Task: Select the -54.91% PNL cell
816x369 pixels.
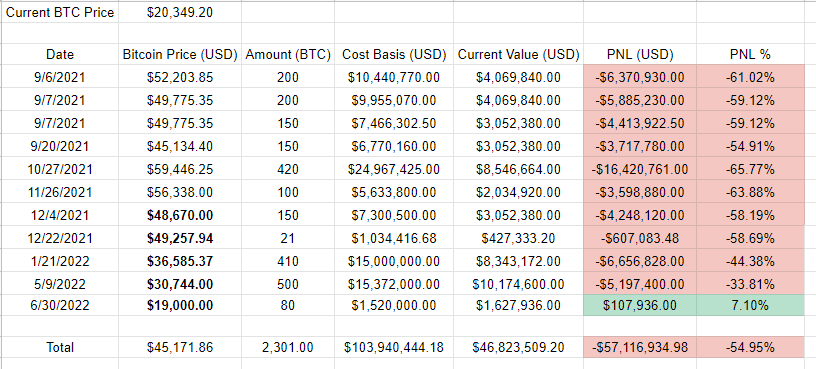Action: click(x=750, y=146)
